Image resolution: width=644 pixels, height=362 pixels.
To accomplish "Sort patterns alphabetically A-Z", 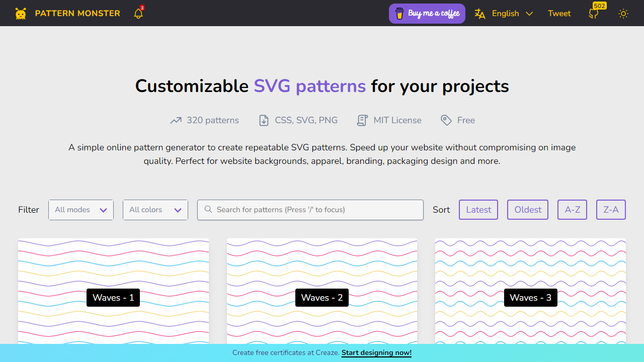I will [x=573, y=210].
